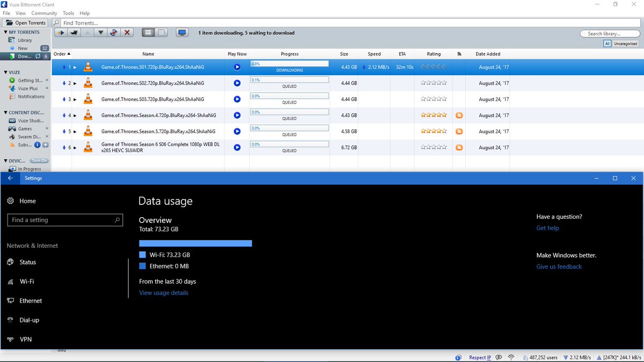
Task: Click Give us feedback link
Action: [x=559, y=267]
